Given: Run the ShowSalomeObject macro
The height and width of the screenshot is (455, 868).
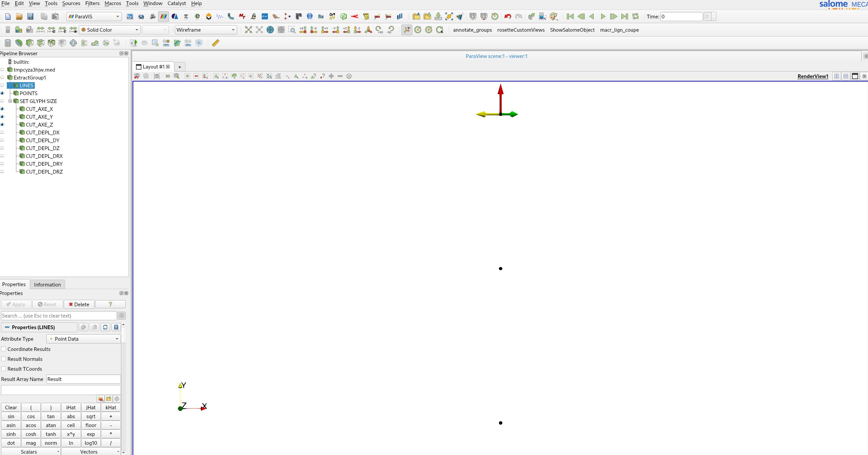Looking at the screenshot, I should tap(572, 30).
